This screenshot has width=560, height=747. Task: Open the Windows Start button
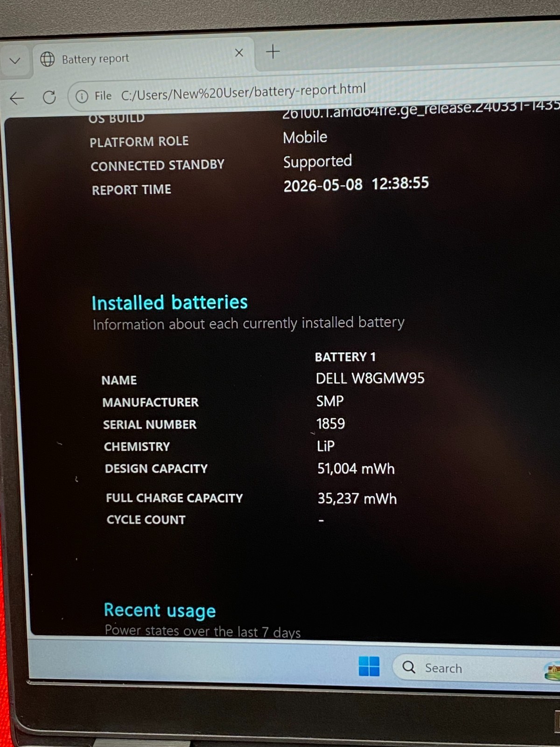[x=369, y=666]
